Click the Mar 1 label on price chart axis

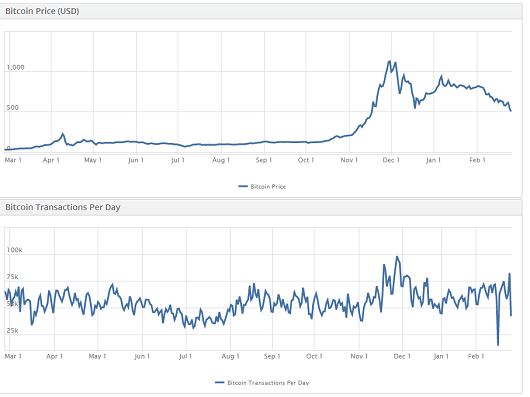click(x=13, y=160)
